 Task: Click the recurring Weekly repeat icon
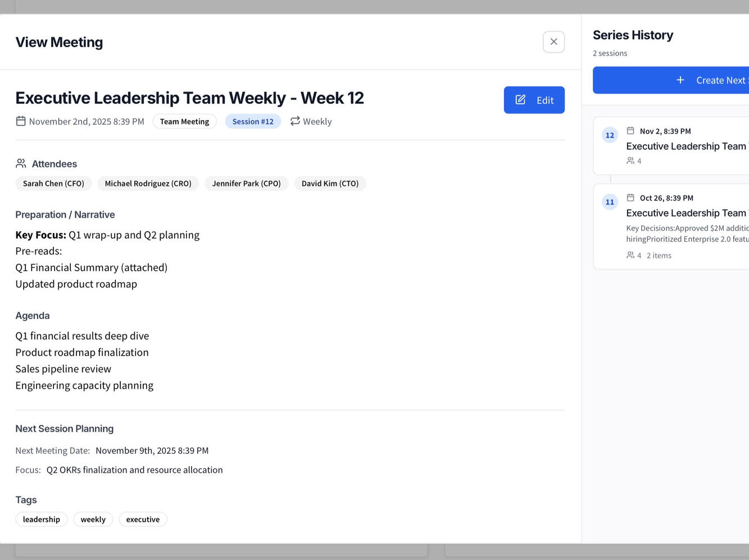[x=295, y=121]
